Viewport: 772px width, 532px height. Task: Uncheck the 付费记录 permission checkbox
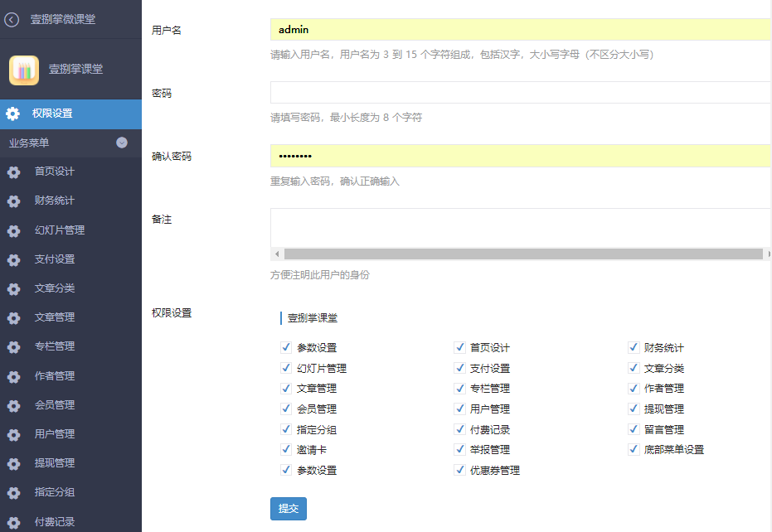460,429
